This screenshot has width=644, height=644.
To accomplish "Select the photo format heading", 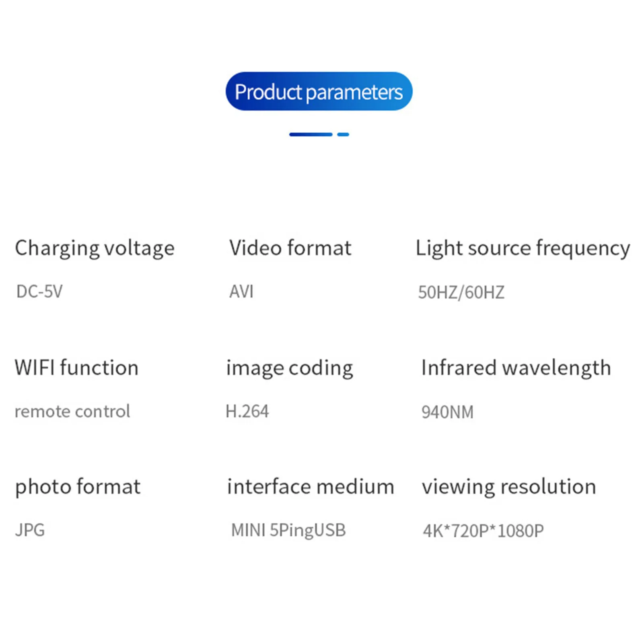I will 78,487.
